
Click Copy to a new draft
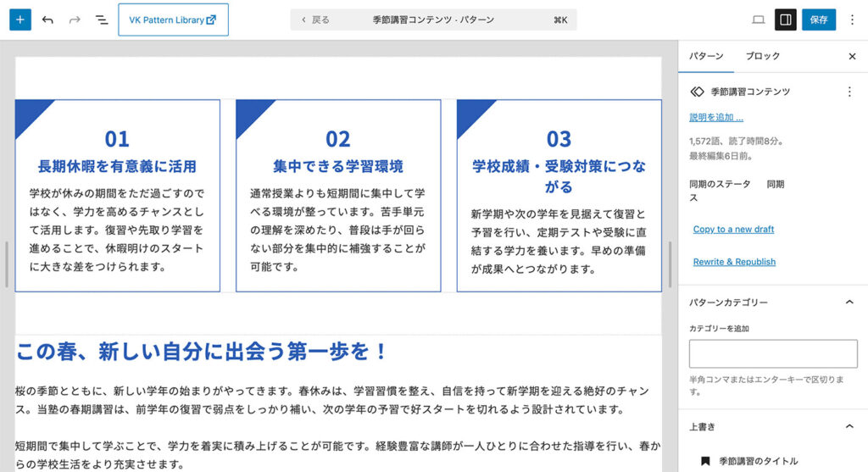[x=733, y=229]
